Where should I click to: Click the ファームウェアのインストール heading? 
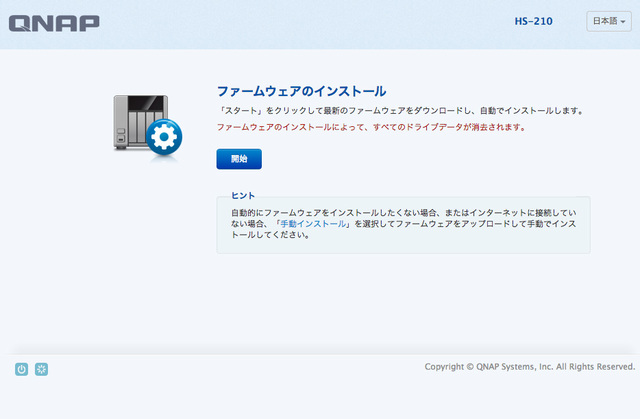coord(301,91)
